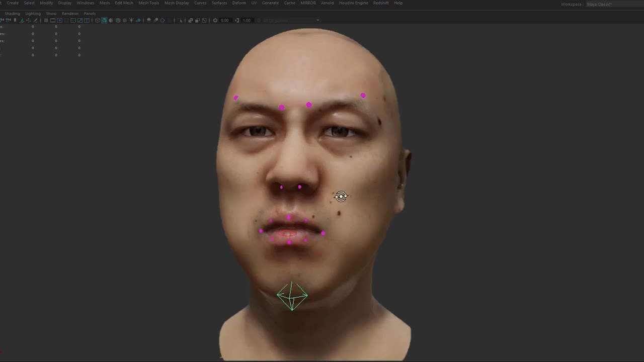This screenshot has height=362, width=644.
Task: Open the Lighting panel menu
Action: (33, 14)
